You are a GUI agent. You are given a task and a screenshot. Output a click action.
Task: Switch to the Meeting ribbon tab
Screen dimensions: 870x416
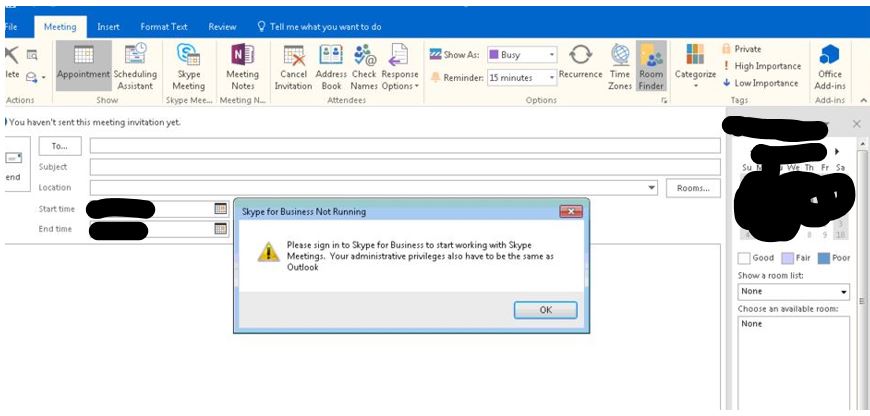tap(60, 27)
